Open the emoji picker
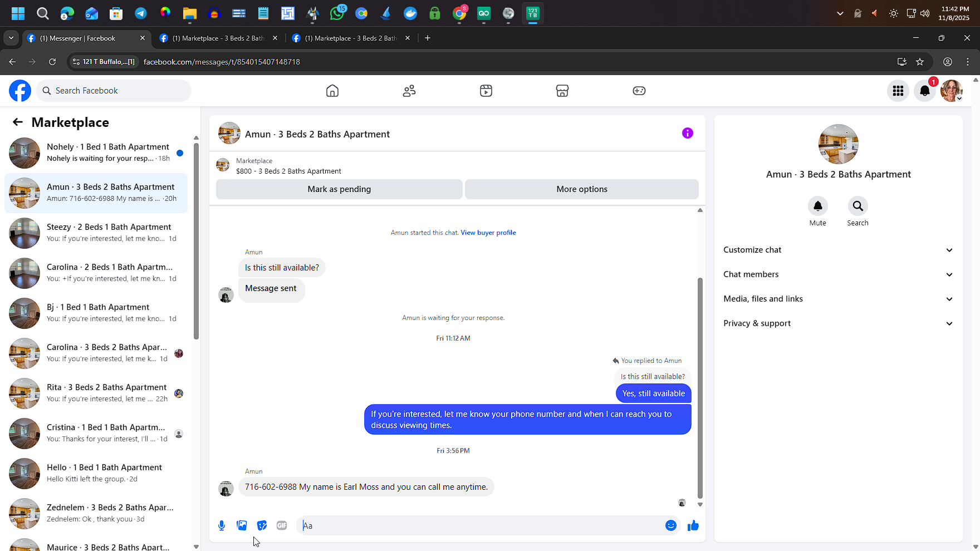 coord(671,525)
